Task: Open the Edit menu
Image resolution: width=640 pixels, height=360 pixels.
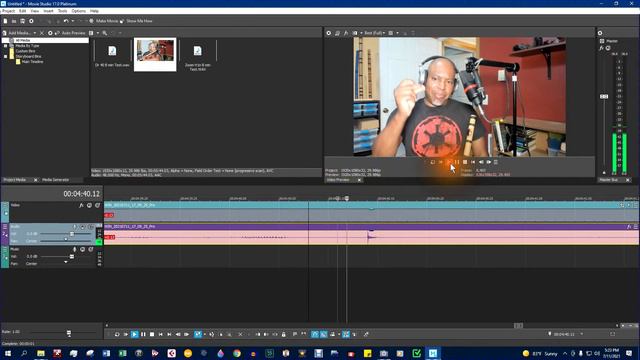Action: [x=22, y=11]
